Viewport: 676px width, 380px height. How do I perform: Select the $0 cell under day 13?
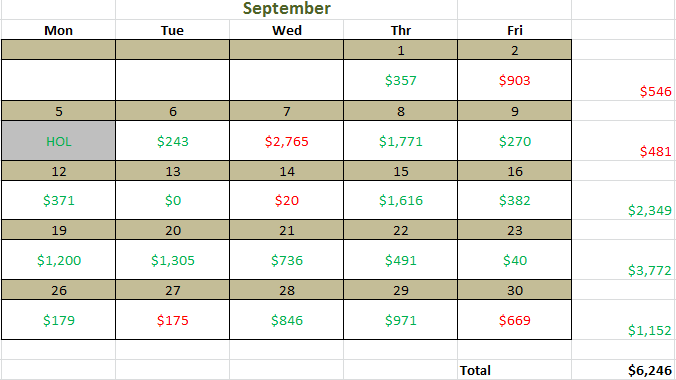click(172, 200)
